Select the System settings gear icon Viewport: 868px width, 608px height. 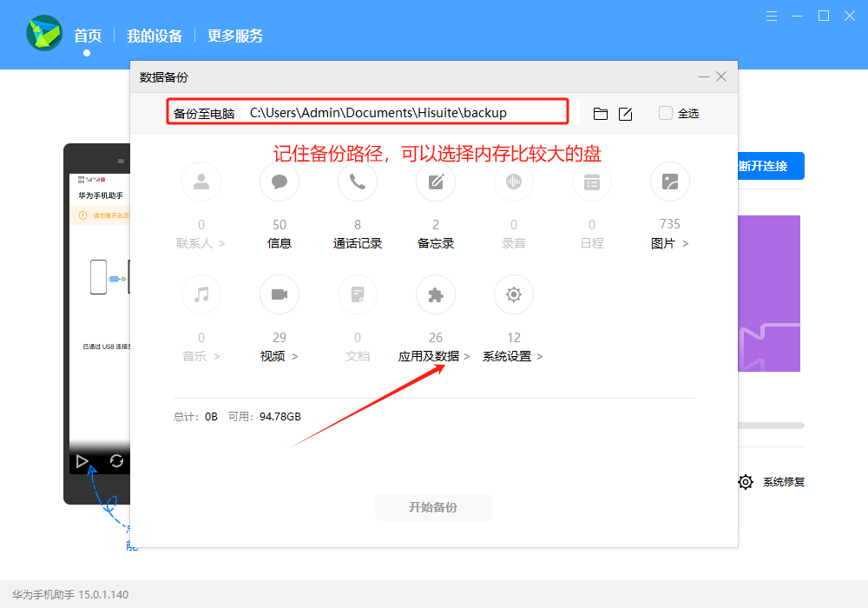pyautogui.click(x=514, y=294)
